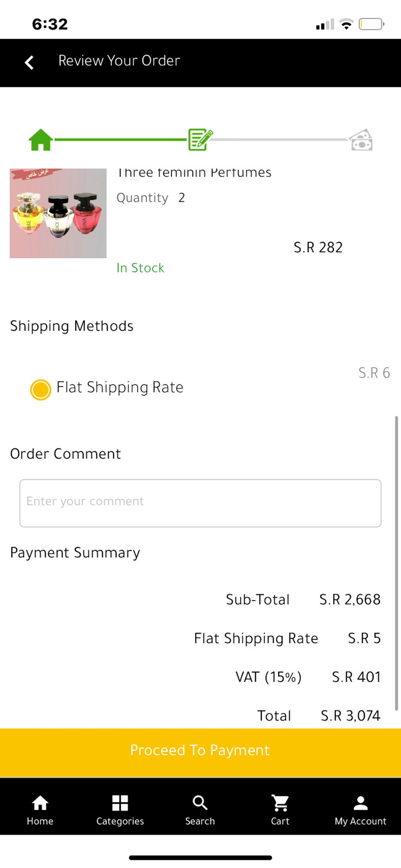Open the Home tab

pyautogui.click(x=40, y=810)
